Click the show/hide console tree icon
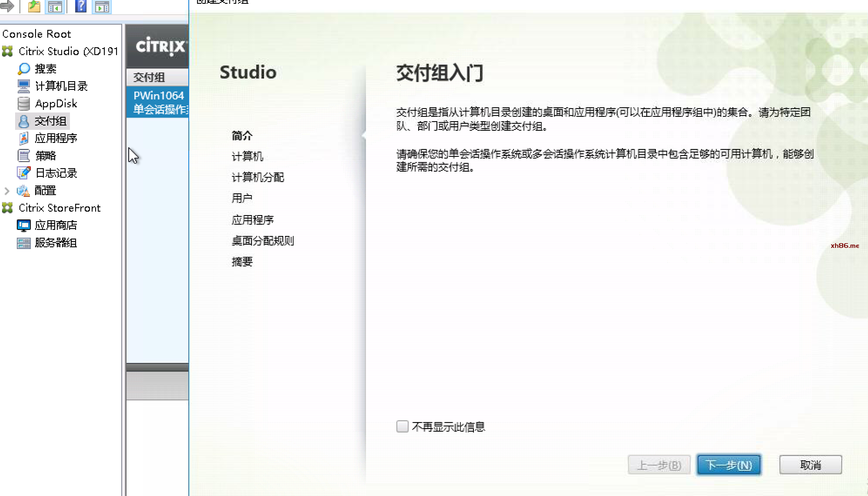Image resolution: width=868 pixels, height=496 pixels. tap(55, 6)
